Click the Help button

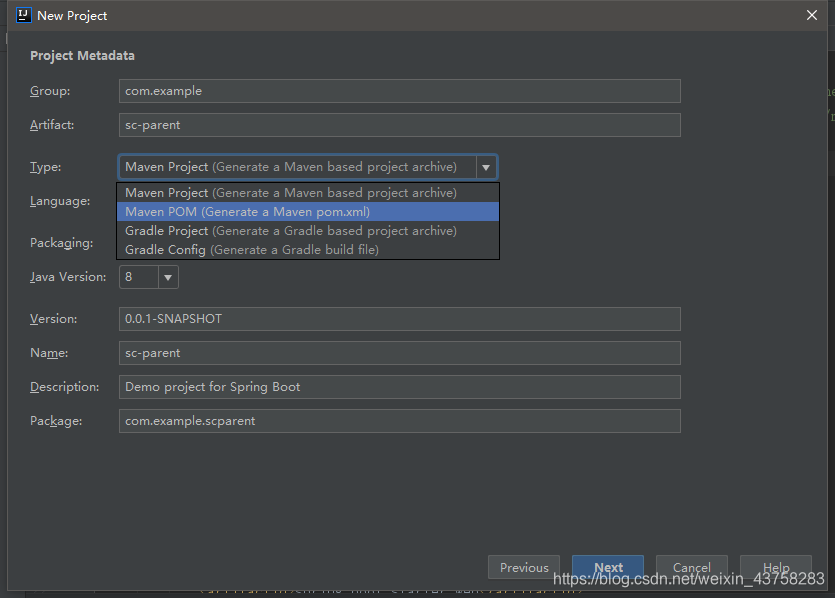(776, 568)
